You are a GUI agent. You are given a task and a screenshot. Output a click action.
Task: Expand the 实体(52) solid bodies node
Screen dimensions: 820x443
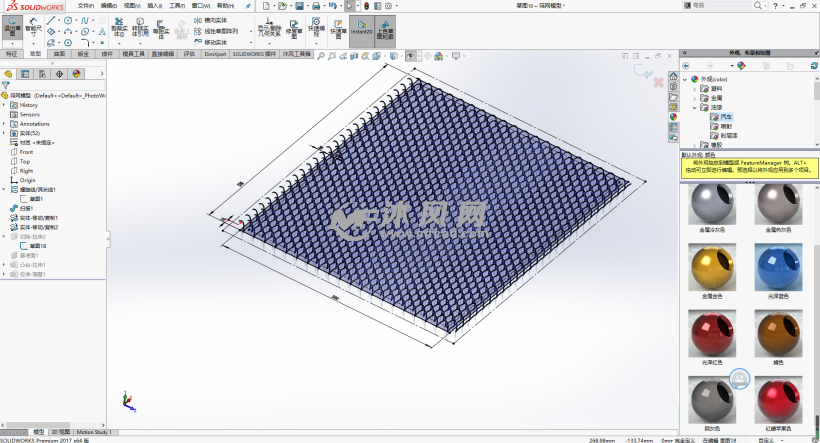click(4, 133)
